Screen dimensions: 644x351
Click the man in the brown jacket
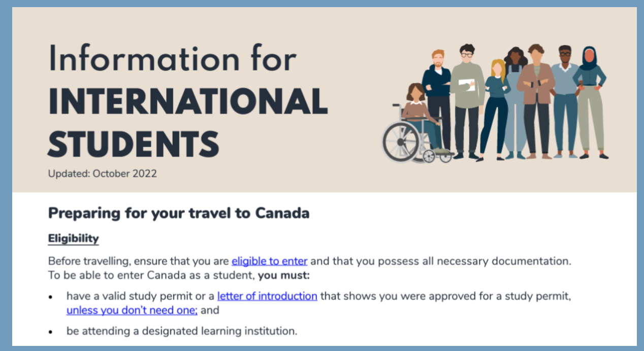coord(535,101)
